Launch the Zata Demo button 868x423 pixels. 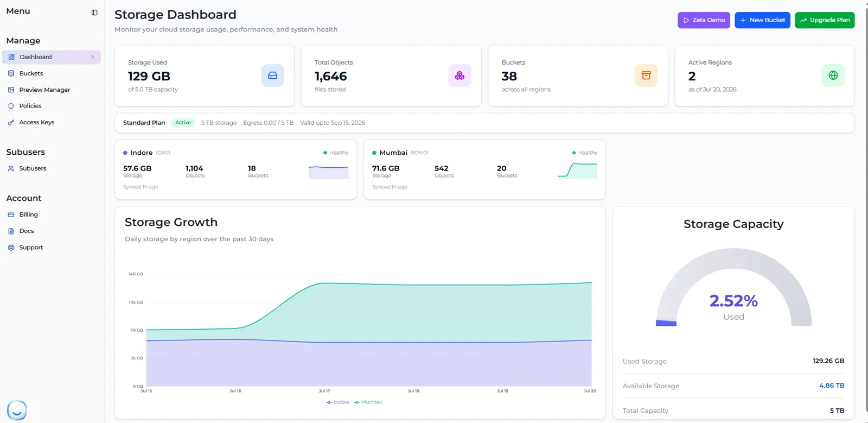coord(704,20)
